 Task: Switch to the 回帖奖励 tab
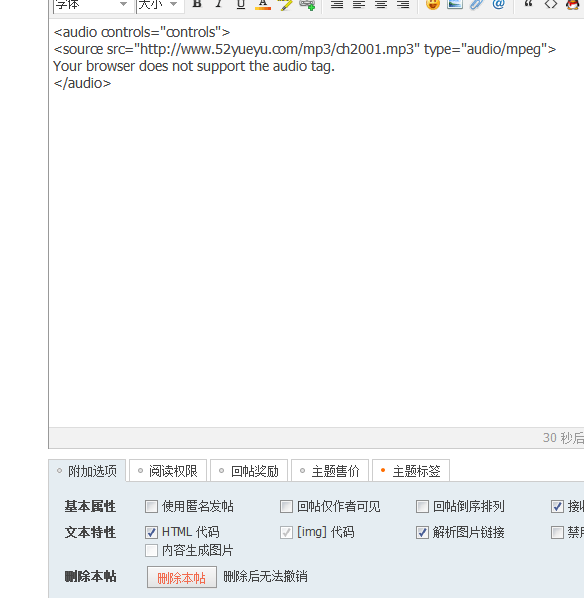pos(249,471)
